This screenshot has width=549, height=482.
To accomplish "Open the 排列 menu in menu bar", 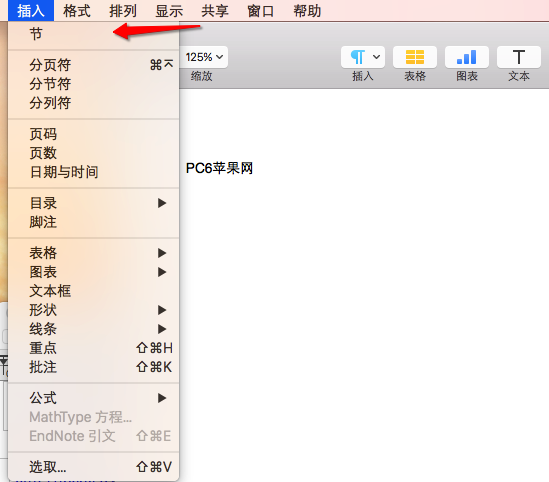I will point(123,11).
